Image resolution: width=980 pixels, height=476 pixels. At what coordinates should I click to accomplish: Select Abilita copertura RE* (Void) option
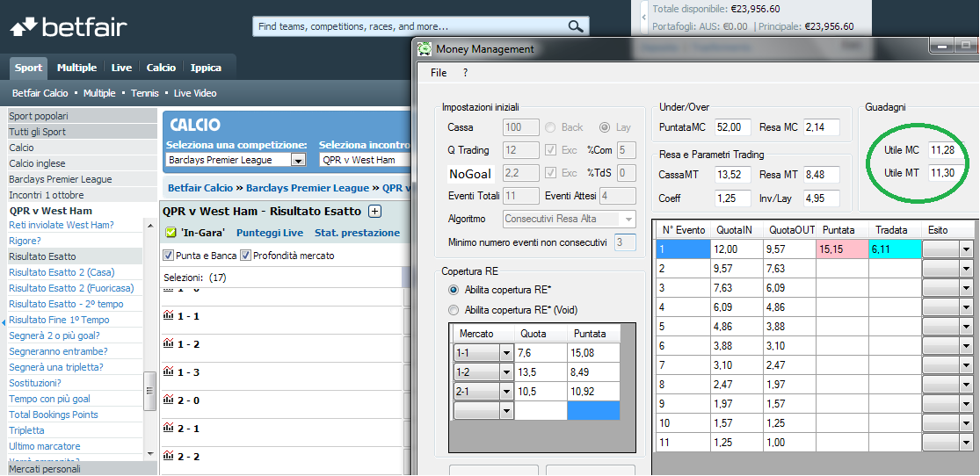(x=454, y=309)
